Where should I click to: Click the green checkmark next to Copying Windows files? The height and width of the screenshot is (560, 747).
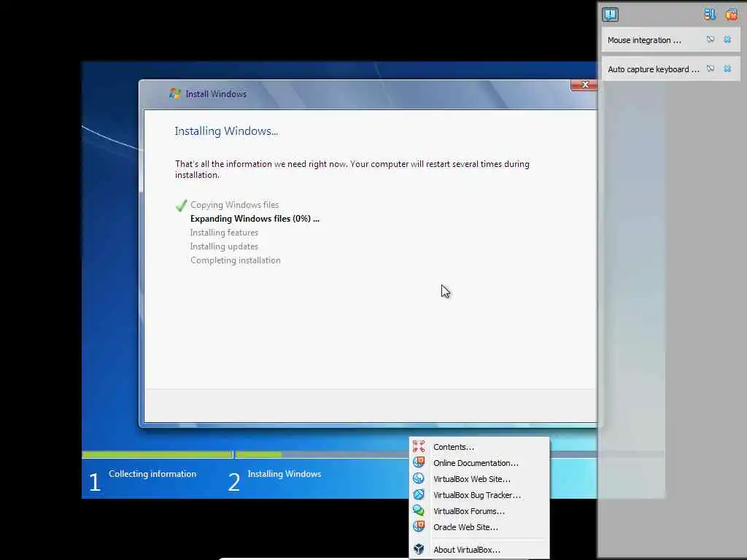(x=181, y=205)
